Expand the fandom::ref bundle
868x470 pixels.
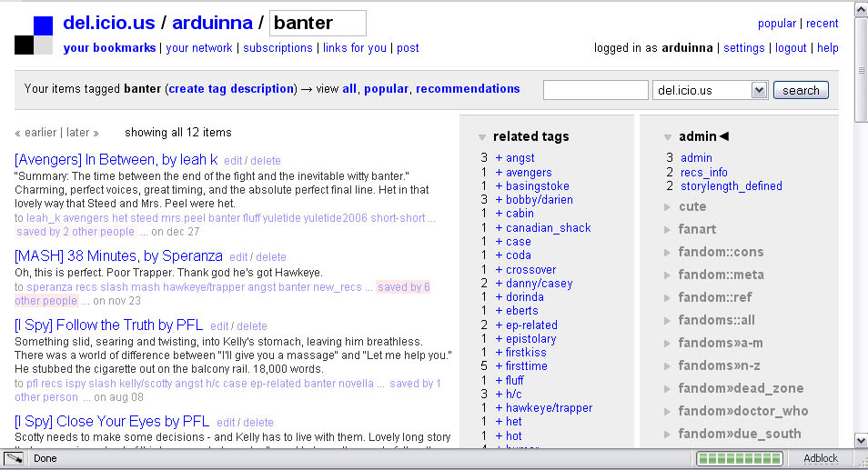[667, 298]
